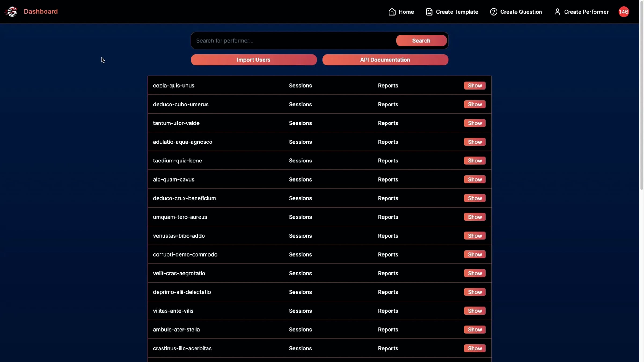This screenshot has width=644, height=362.
Task: Click the Search button
Action: [x=421, y=40]
